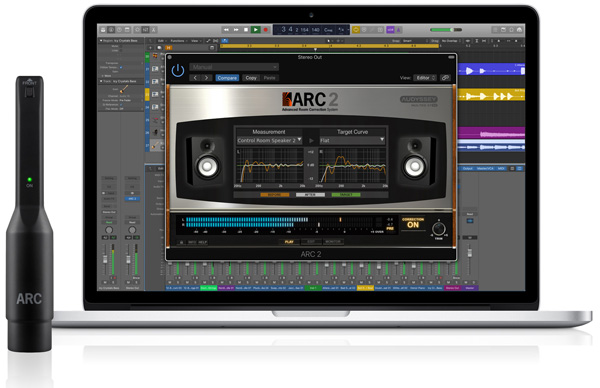Click the Forward transport button

click(x=236, y=30)
